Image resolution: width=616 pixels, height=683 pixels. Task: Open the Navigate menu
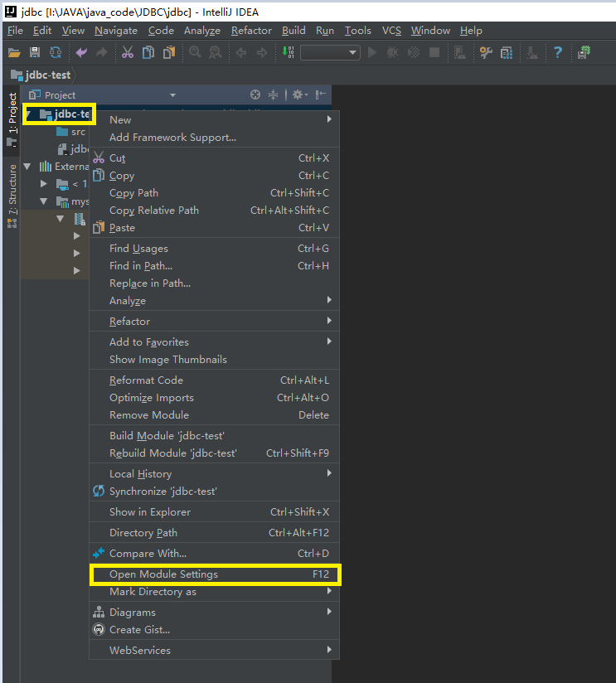tap(116, 31)
